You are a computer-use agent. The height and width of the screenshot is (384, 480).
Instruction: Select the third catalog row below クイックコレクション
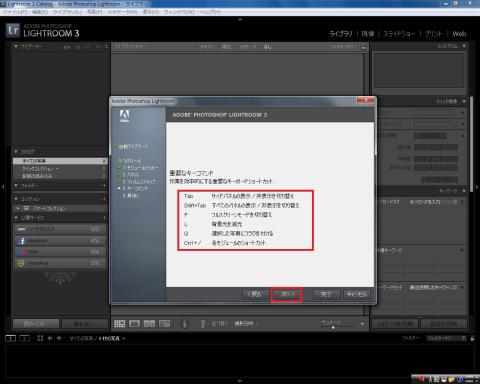[60, 176]
